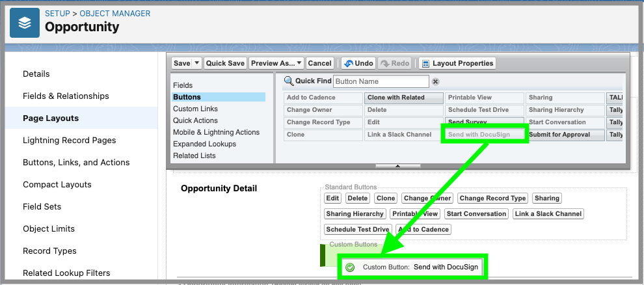This screenshot has height=285, width=644.
Task: Click the Redo arrow icon
Action: coord(384,64)
